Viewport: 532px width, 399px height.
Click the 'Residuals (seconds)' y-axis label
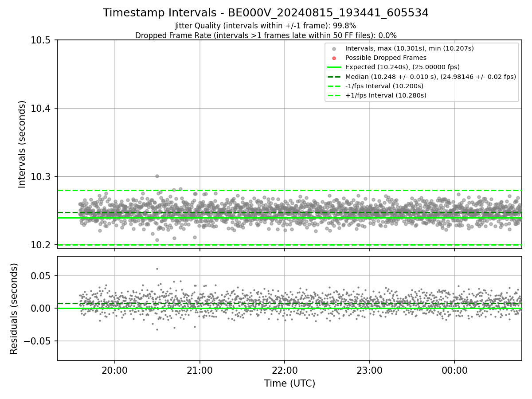[x=14, y=309]
